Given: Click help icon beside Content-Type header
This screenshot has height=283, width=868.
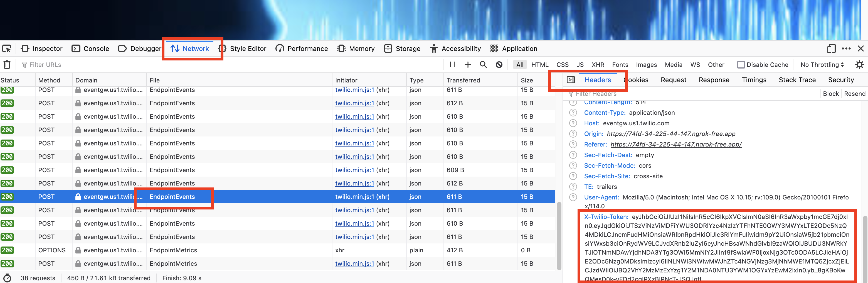Looking at the screenshot, I should [573, 113].
